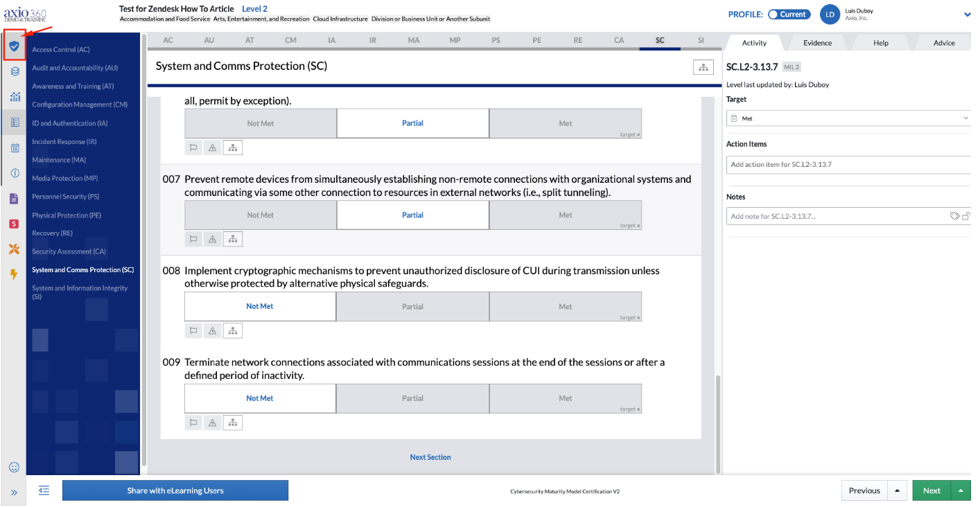
Task: Toggle the PROFILE Current switch
Action: (x=789, y=15)
